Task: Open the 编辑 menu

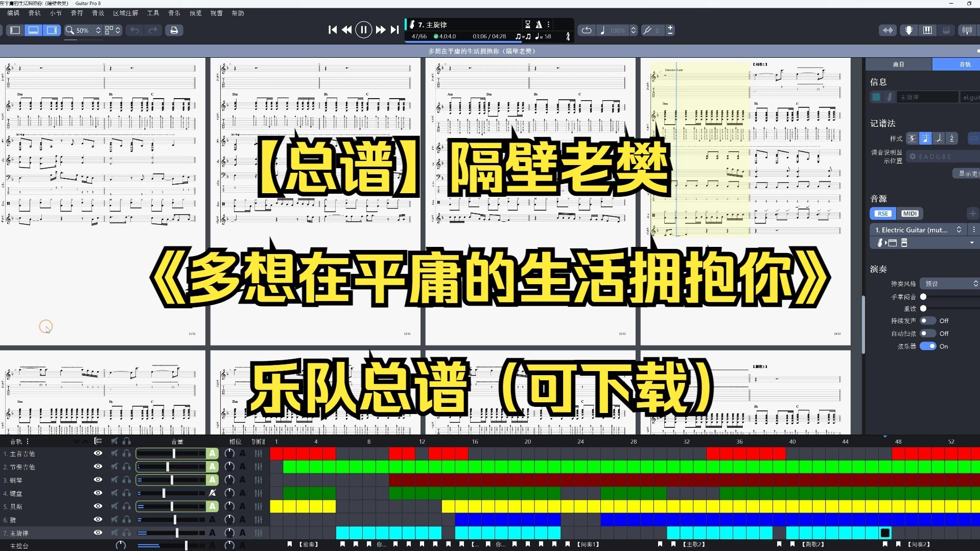Action: click(13, 13)
